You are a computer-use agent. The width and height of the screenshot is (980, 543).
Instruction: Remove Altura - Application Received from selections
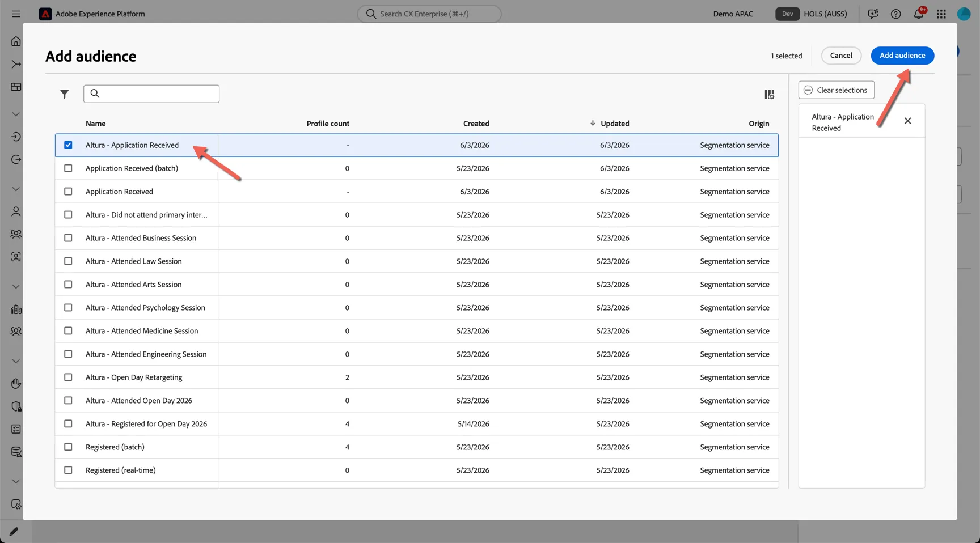coord(908,121)
